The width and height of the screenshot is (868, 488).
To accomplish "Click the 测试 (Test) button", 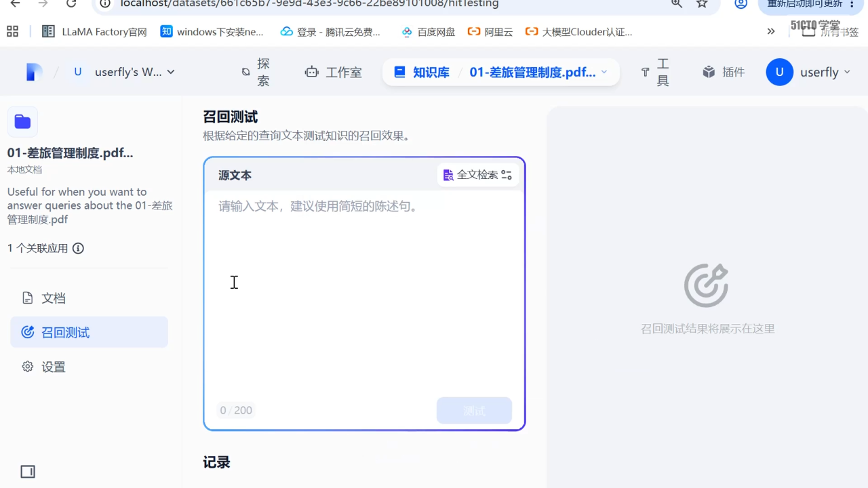I will (474, 411).
